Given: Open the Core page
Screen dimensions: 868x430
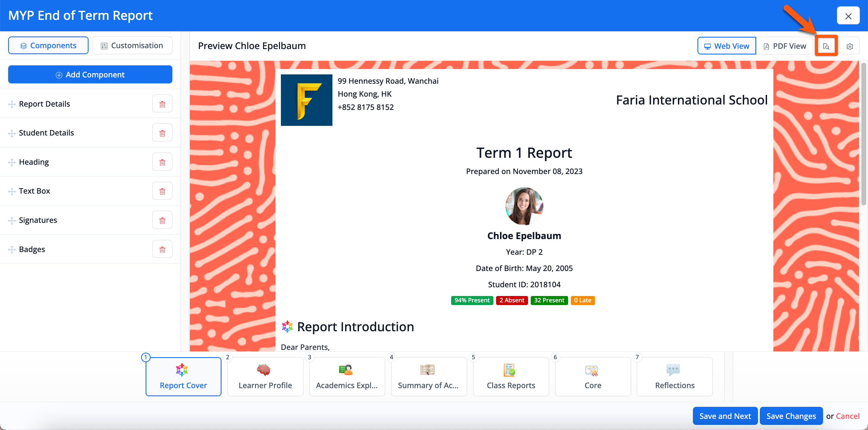Looking at the screenshot, I should (593, 376).
